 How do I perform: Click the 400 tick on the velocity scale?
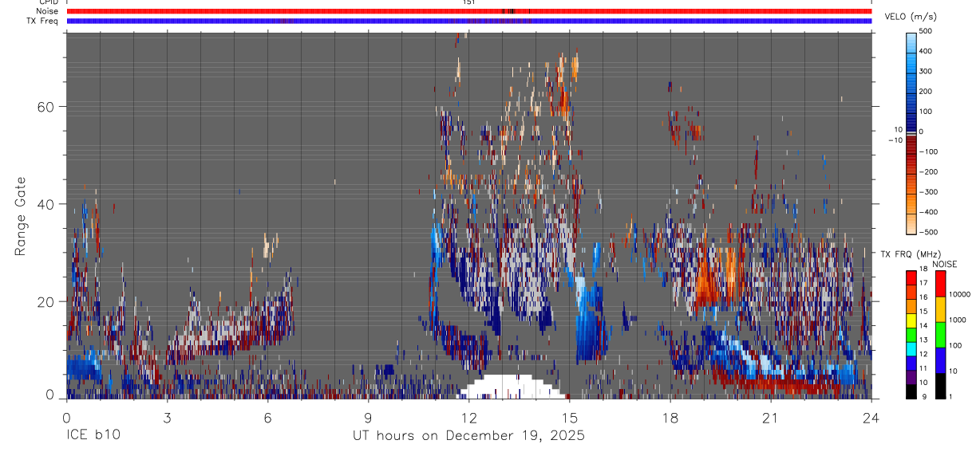pos(927,51)
